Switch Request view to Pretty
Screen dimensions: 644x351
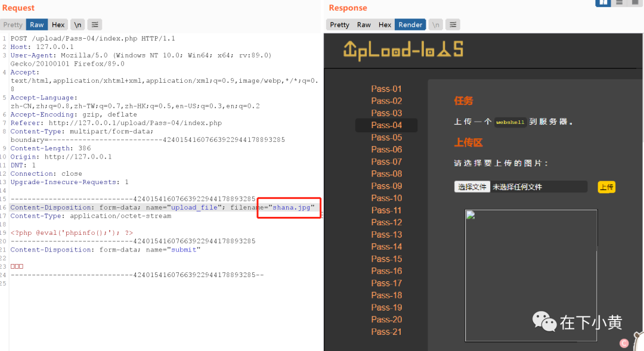pyautogui.click(x=13, y=24)
